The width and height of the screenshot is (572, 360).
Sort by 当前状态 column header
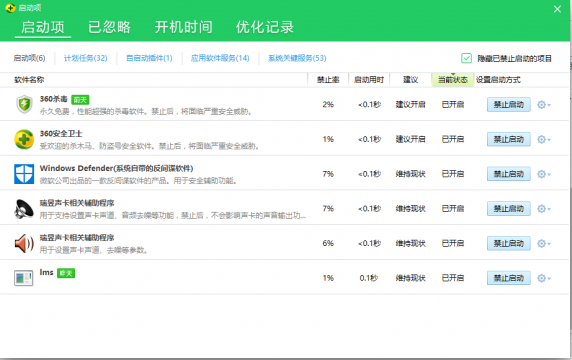[453, 80]
